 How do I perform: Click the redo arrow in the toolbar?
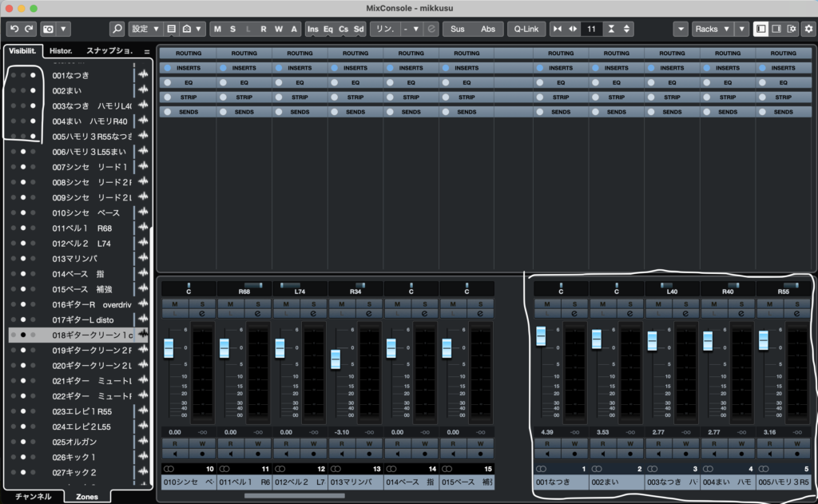[30, 29]
